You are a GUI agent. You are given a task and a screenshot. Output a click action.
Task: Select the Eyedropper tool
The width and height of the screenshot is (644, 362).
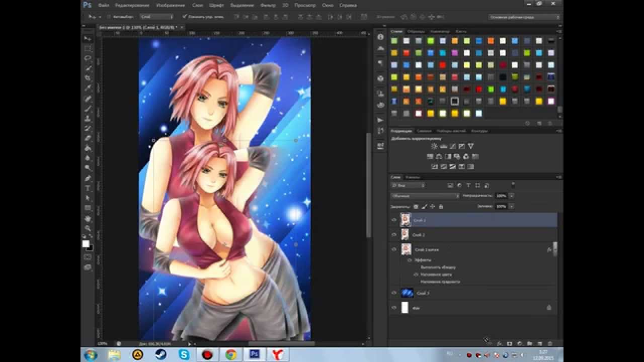pos(88,88)
